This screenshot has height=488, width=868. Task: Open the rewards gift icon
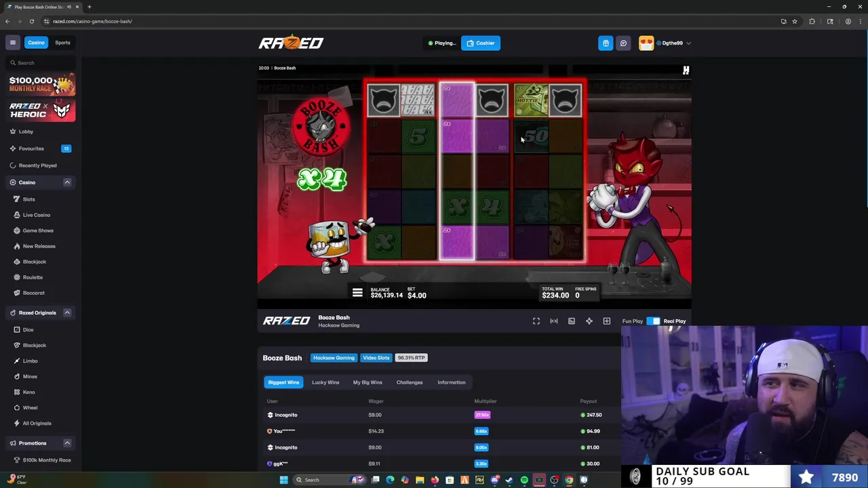[606, 43]
